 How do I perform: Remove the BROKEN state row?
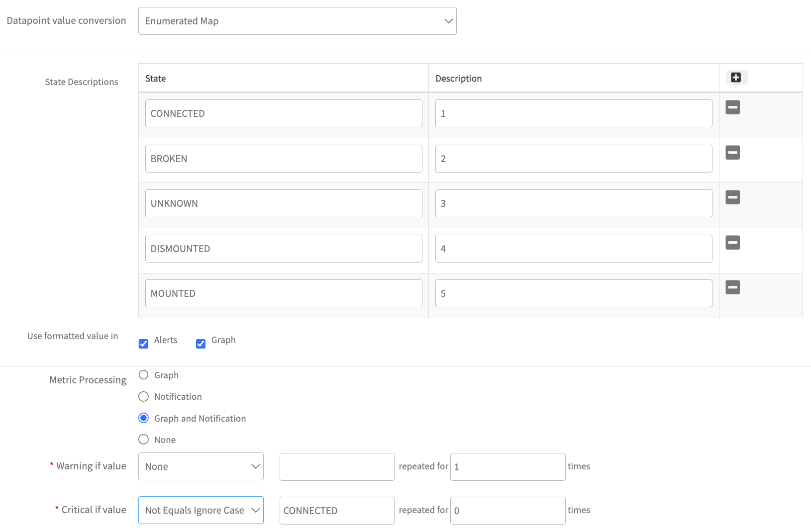pyautogui.click(x=732, y=153)
